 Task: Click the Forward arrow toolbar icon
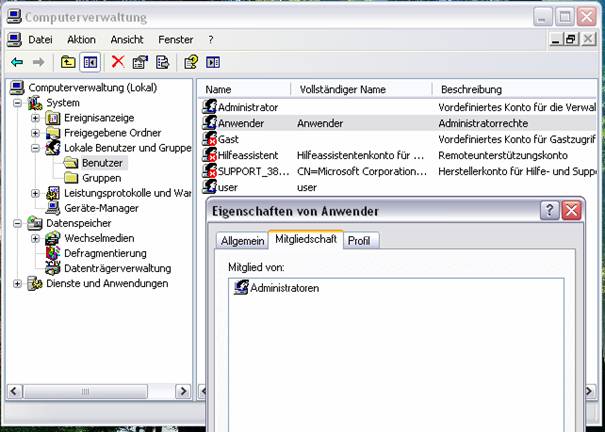[x=38, y=62]
